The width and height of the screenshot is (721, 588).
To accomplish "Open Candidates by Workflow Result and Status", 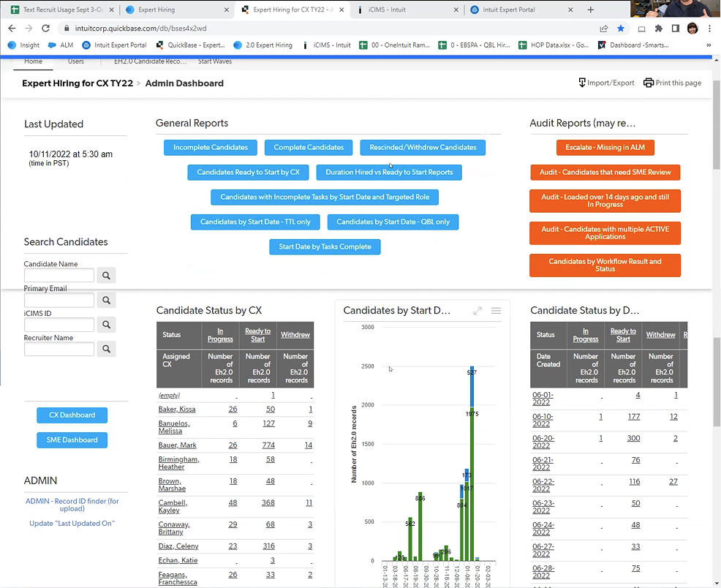I will 605,265.
